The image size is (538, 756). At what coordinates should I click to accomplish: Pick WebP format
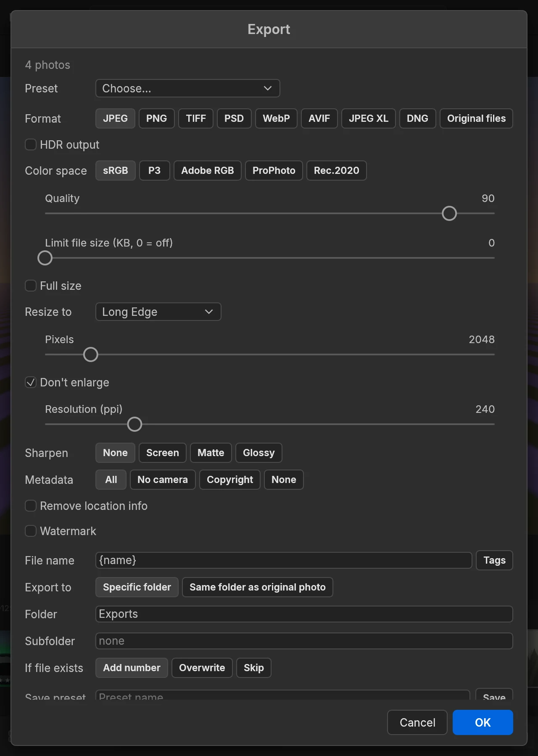(276, 118)
